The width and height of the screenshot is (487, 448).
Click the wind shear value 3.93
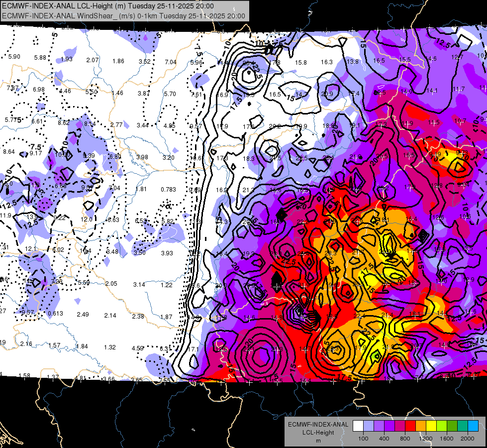(167, 253)
